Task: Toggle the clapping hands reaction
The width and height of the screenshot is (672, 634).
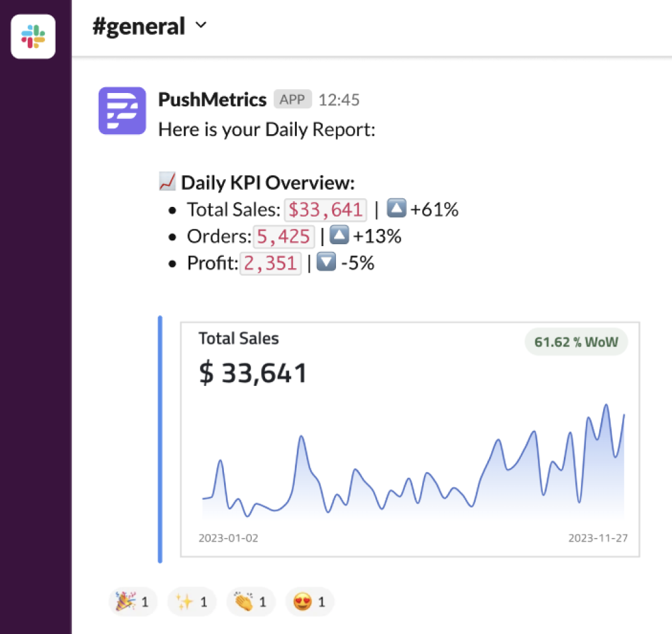Action: click(251, 602)
